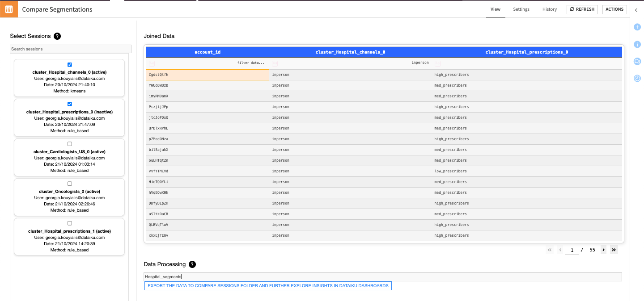Image resolution: width=644 pixels, height=301 pixels.
Task: Click high_prescribers cell in CgdstQtfh row
Action: 527,75
